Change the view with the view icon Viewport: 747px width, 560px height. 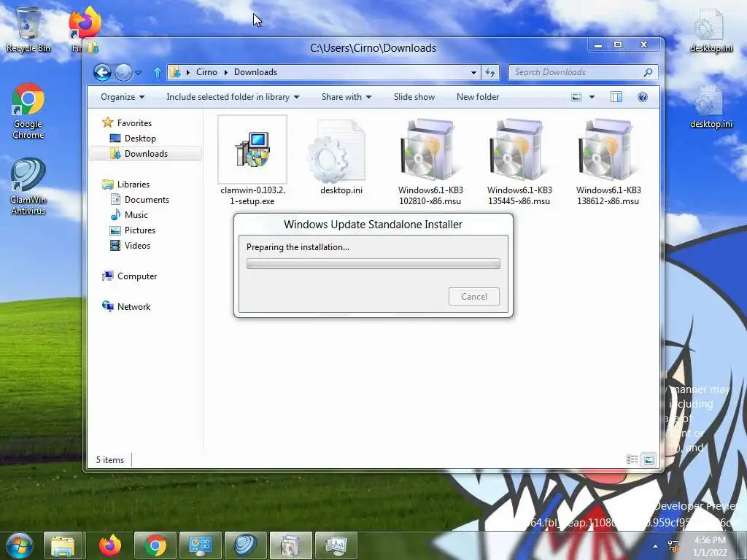576,97
